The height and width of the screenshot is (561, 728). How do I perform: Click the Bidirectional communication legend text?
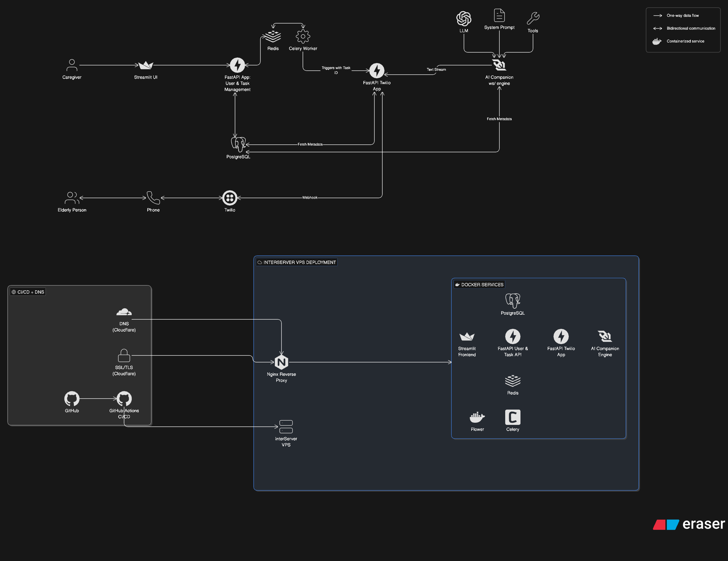click(x=691, y=28)
